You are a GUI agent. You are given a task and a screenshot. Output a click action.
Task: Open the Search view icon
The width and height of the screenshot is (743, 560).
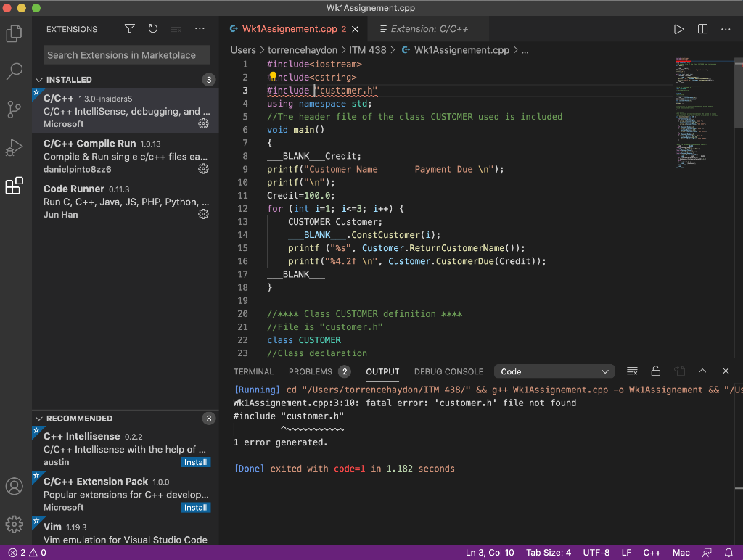tap(15, 71)
